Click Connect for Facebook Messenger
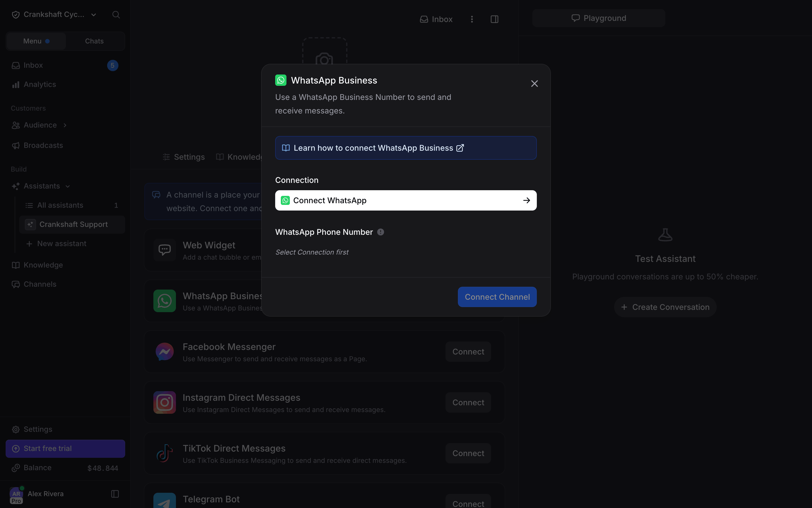The height and width of the screenshot is (508, 812). [x=468, y=352]
